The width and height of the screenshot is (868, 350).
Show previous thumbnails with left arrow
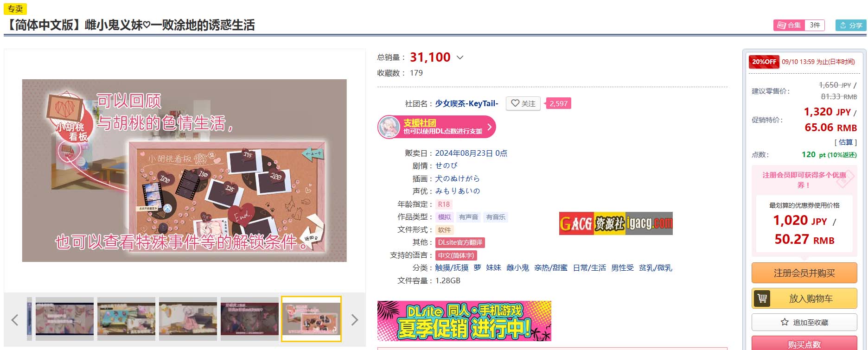(15, 319)
